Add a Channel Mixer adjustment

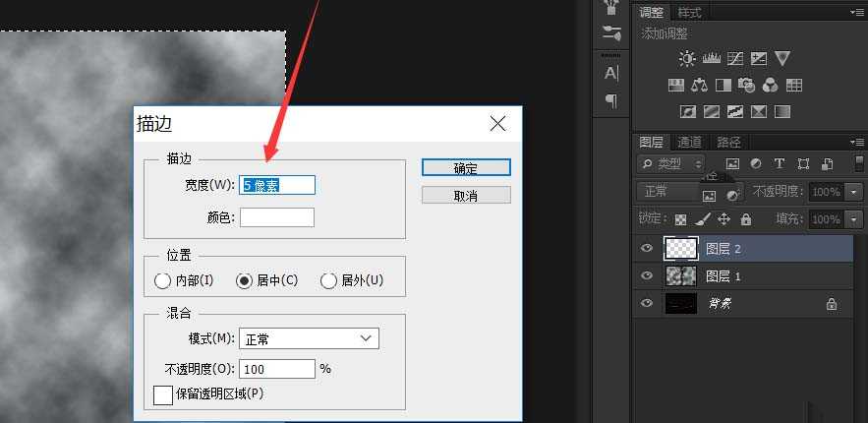[x=771, y=86]
